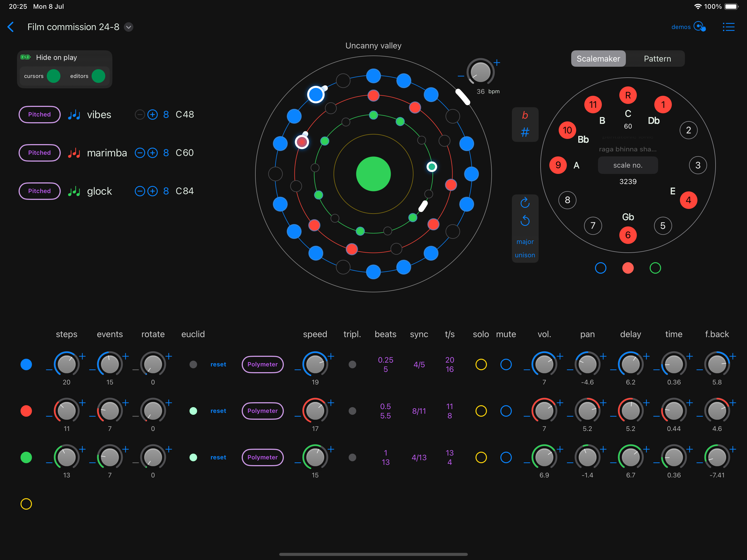
Task: Open the list menu icon top-right
Action: [728, 27]
